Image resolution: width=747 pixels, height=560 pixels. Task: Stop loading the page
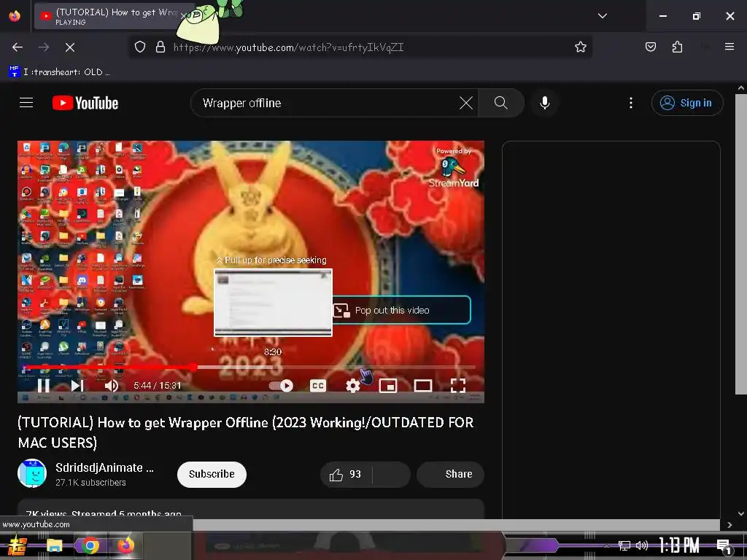70,47
